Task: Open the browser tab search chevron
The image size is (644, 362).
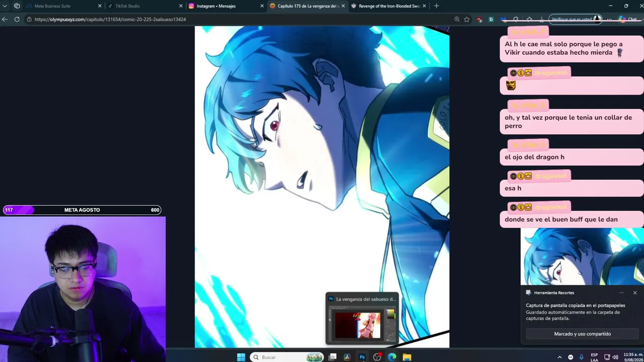Action: click(x=5, y=6)
